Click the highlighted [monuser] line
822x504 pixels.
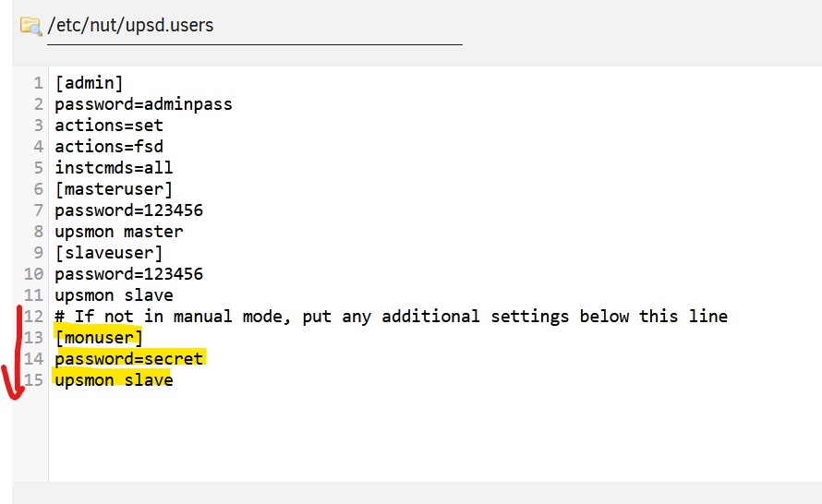[99, 338]
